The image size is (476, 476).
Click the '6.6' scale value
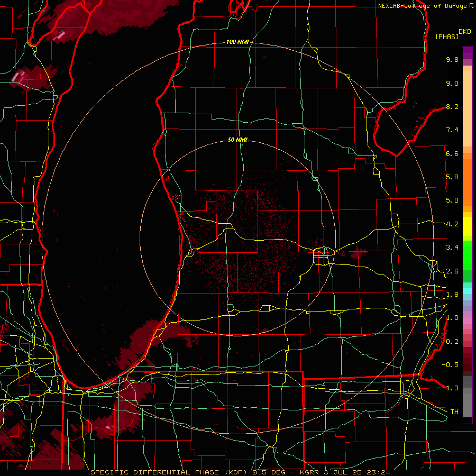tap(452, 153)
